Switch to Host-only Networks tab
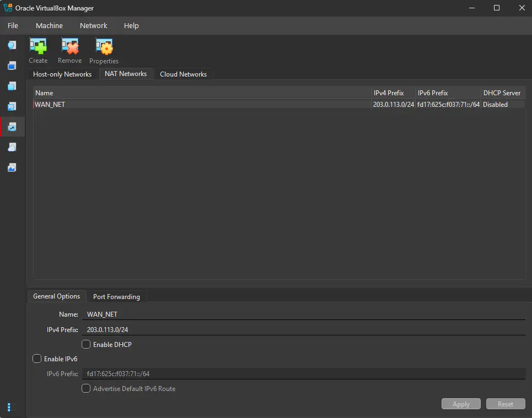Screen dimensions: 532x418 (62, 74)
